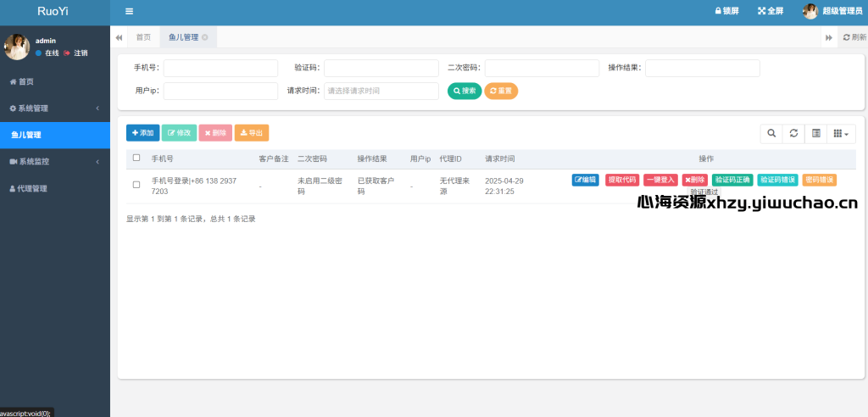The height and width of the screenshot is (417, 868).
Task: Select 鱼儿管理 in the sidebar
Action: coord(55,135)
